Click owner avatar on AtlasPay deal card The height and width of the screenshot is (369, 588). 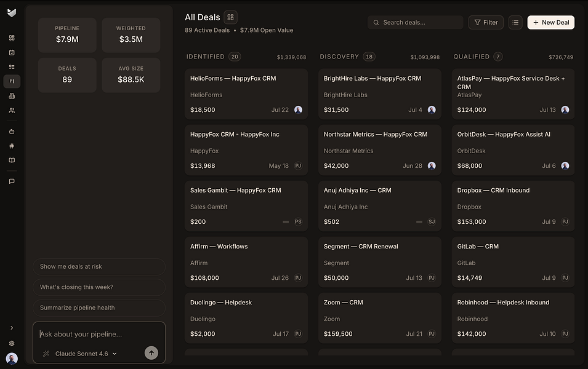[x=565, y=109]
